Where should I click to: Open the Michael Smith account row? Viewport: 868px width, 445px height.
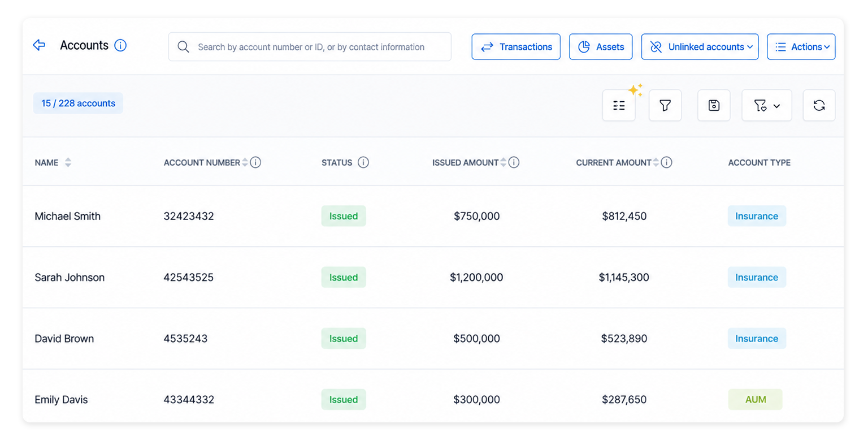(x=433, y=216)
